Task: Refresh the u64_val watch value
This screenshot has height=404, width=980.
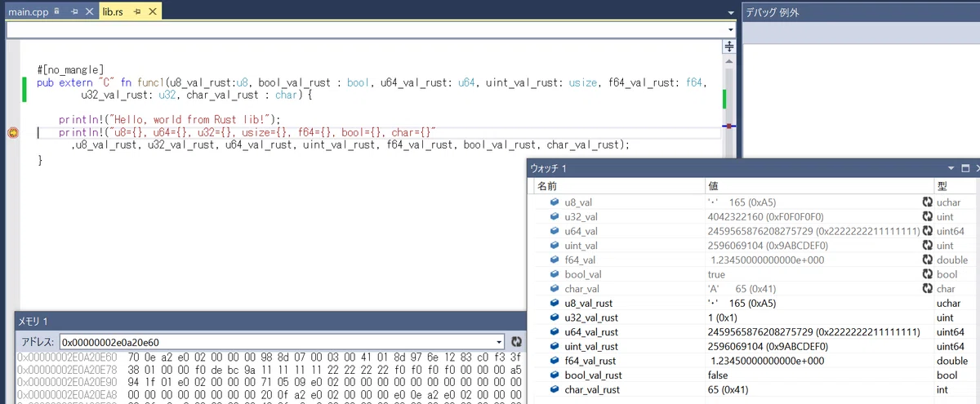Action: pyautogui.click(x=927, y=231)
